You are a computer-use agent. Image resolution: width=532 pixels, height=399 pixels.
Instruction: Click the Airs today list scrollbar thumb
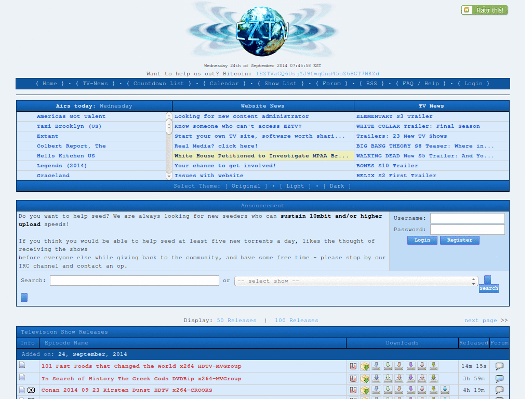coord(169,126)
